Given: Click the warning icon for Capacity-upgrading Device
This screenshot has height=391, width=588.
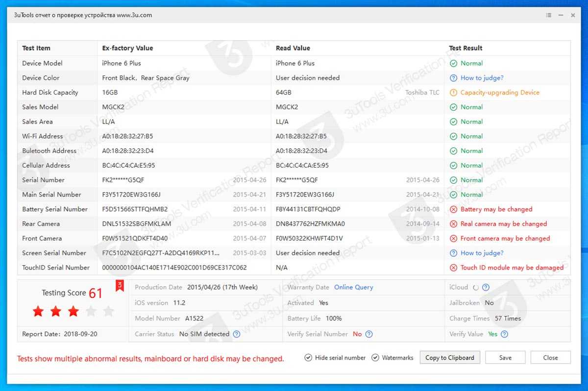Looking at the screenshot, I should point(453,93).
